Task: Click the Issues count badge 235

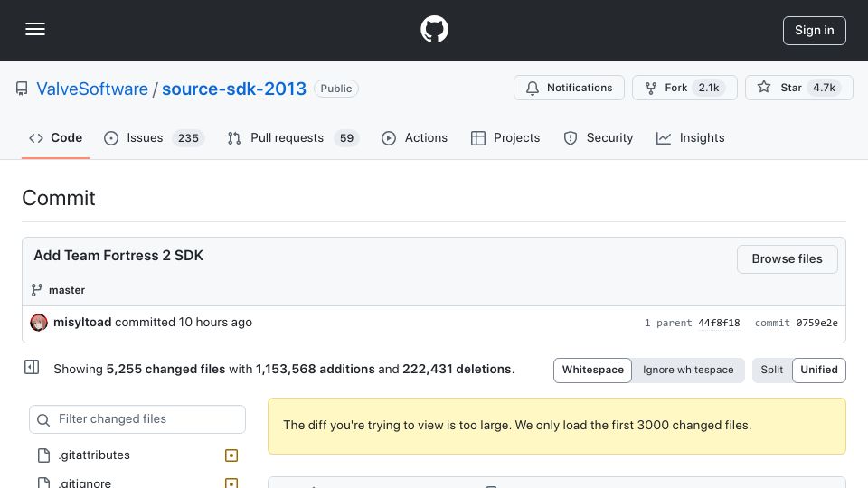Action: [x=188, y=137]
